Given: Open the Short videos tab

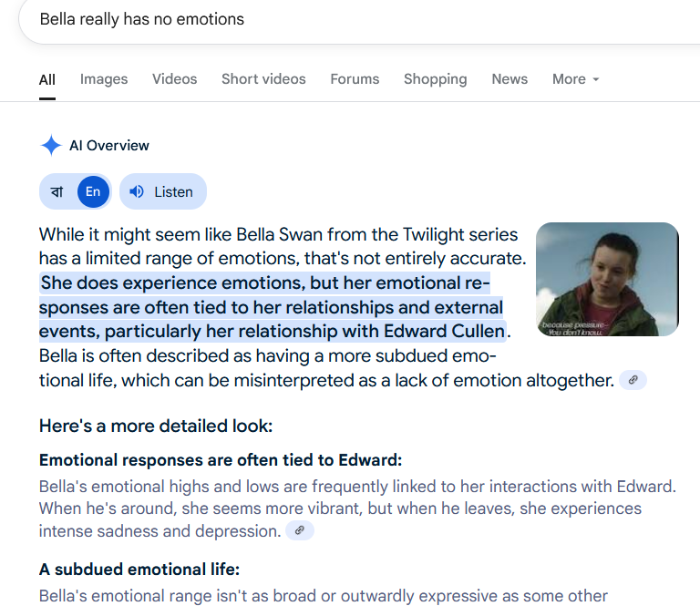Looking at the screenshot, I should pos(263,79).
